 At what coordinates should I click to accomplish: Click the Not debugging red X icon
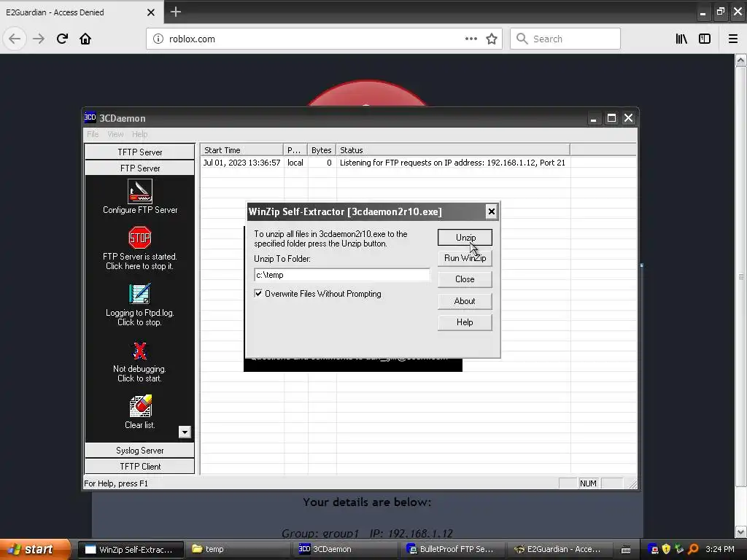click(x=139, y=351)
